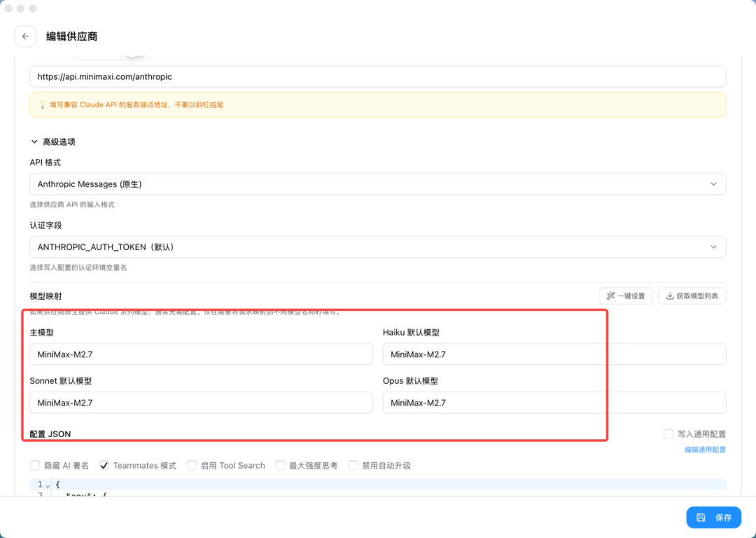
Task: Go back with the arrow button
Action: click(25, 36)
